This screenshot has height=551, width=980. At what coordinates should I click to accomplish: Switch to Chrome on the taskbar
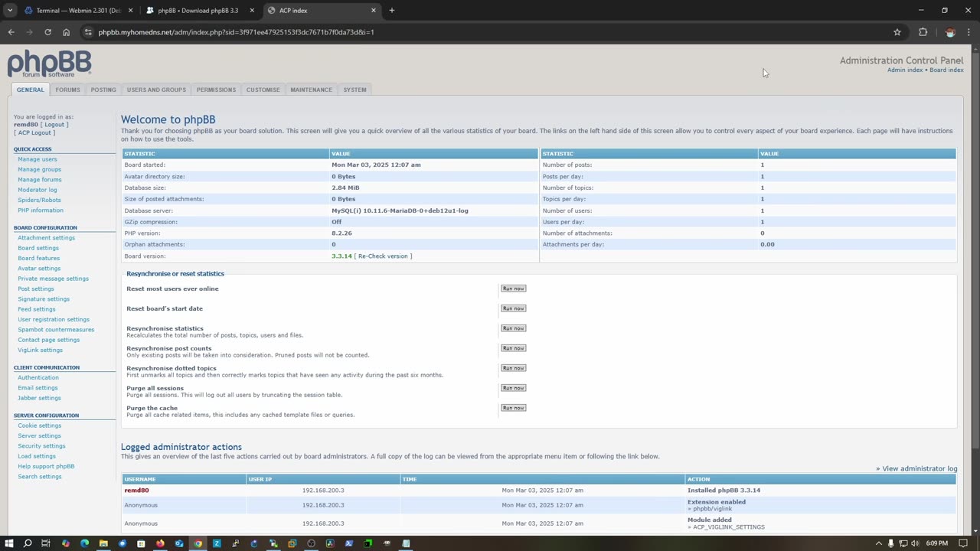[198, 543]
